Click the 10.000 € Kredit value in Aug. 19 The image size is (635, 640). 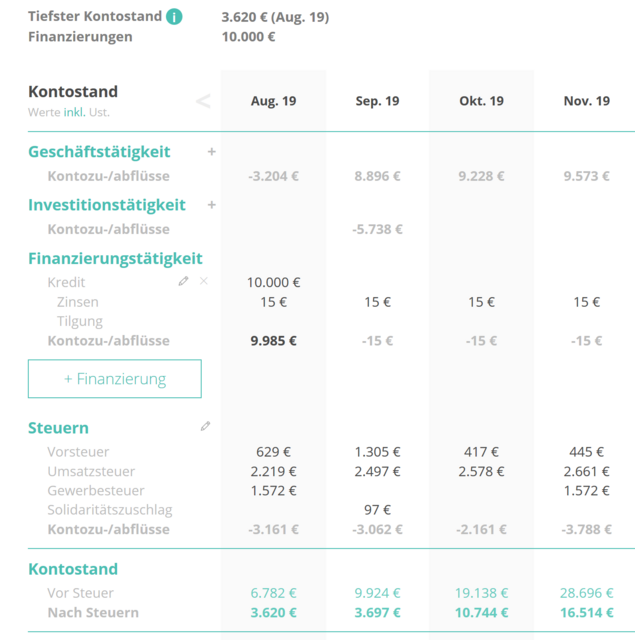click(273, 283)
